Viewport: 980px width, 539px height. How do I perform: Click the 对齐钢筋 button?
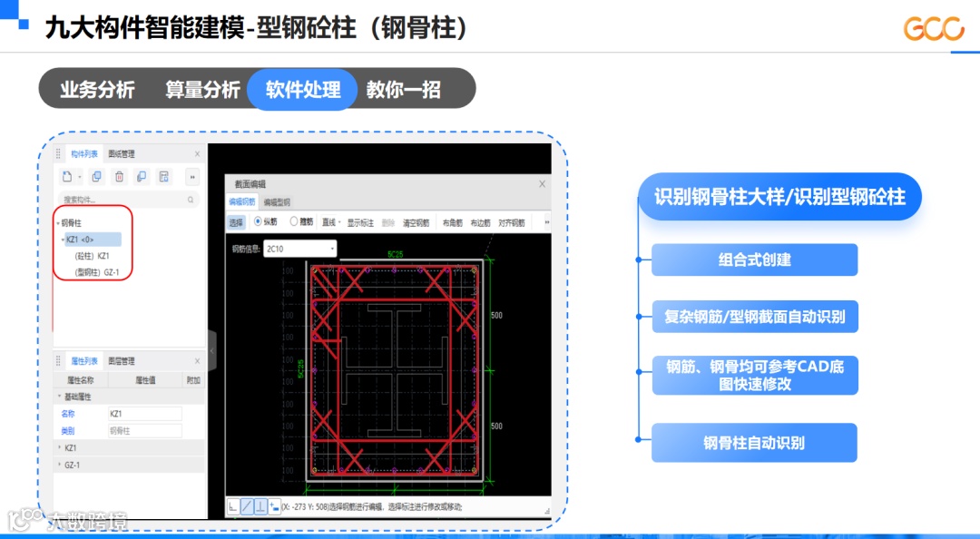click(x=511, y=222)
